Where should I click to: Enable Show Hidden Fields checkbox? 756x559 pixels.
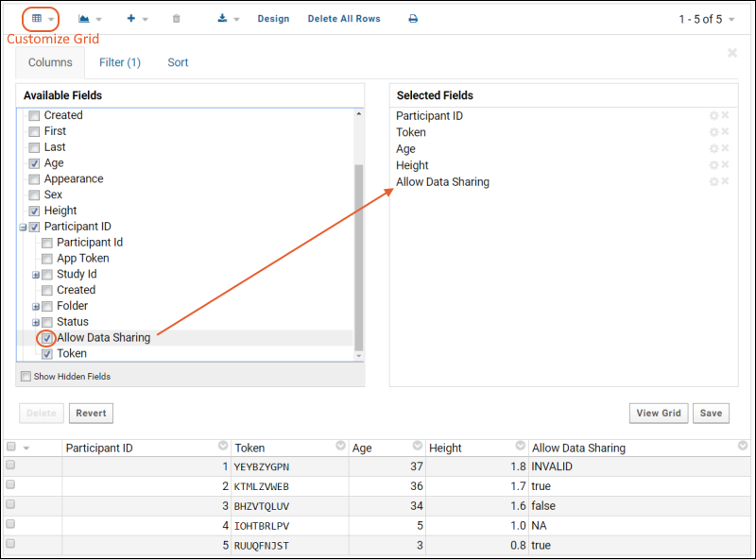[26, 376]
